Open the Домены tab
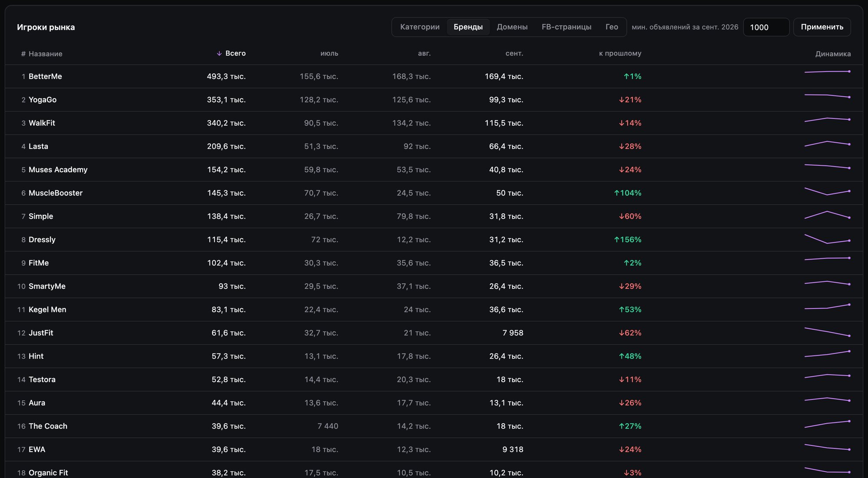This screenshot has width=868, height=478. pos(512,27)
